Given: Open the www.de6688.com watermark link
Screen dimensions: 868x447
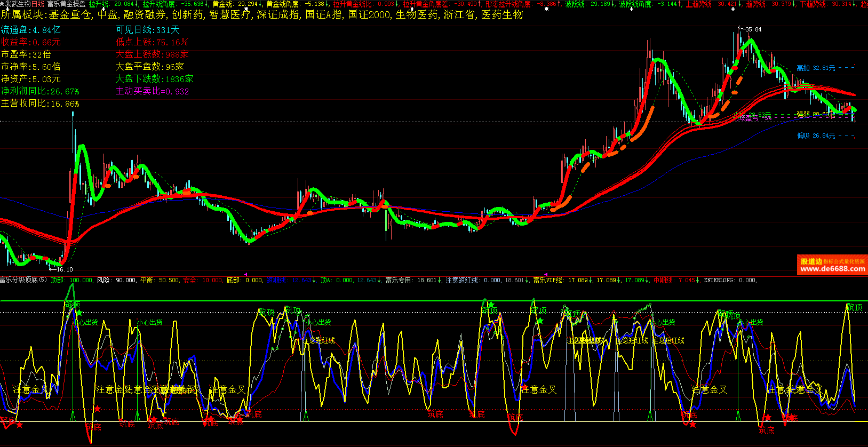Looking at the screenshot, I should point(832,269).
